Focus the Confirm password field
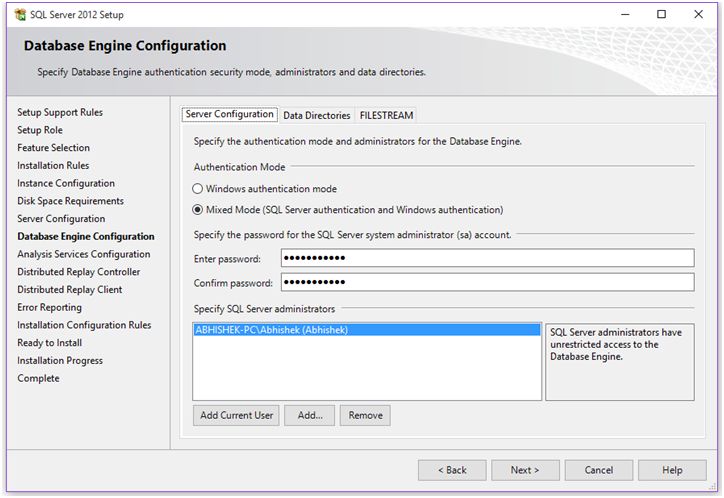 (x=487, y=282)
